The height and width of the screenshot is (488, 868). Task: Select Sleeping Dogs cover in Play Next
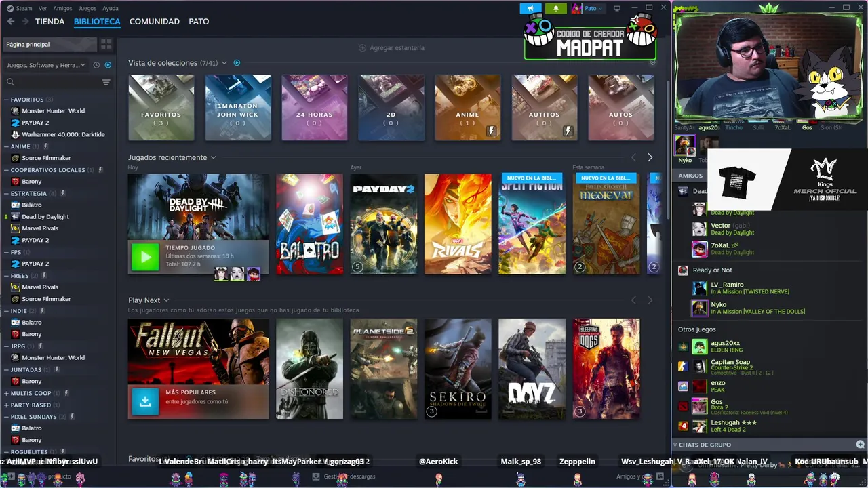pyautogui.click(x=606, y=369)
